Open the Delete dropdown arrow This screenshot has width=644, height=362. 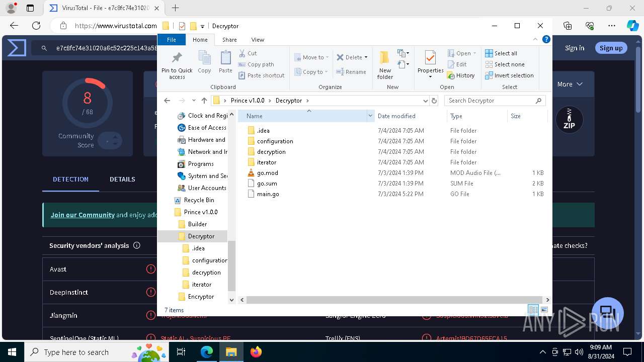(x=366, y=57)
